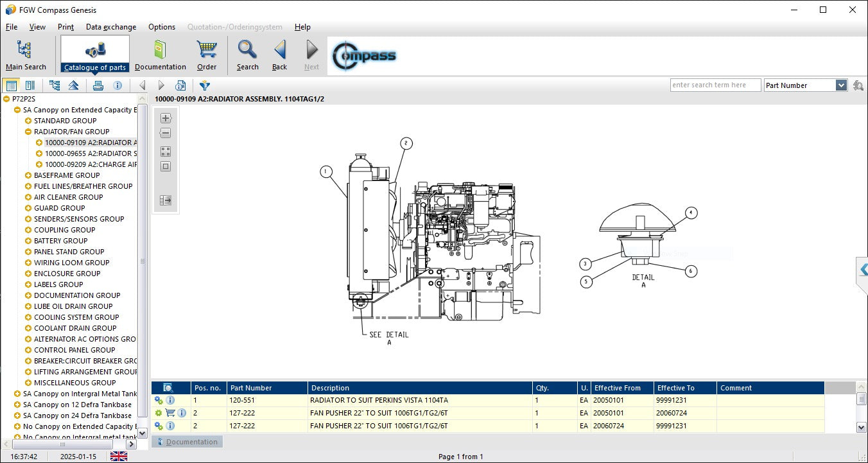Switch to the two-column view layout
The width and height of the screenshot is (868, 463).
pos(30,85)
